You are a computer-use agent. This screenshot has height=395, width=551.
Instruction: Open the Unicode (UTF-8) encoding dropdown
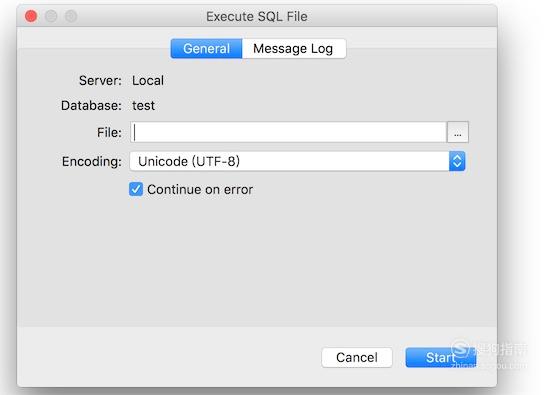(297, 161)
